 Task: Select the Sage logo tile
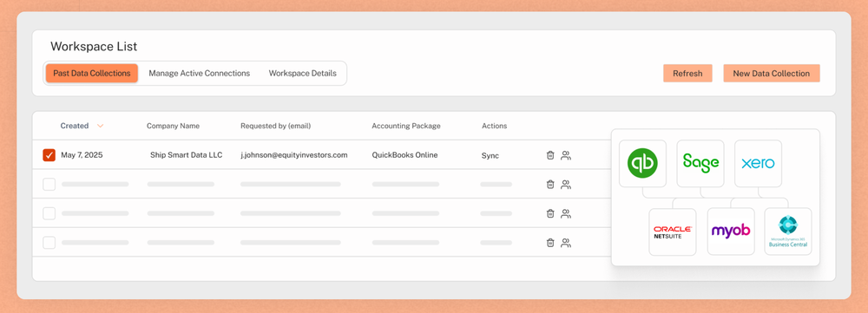point(700,164)
